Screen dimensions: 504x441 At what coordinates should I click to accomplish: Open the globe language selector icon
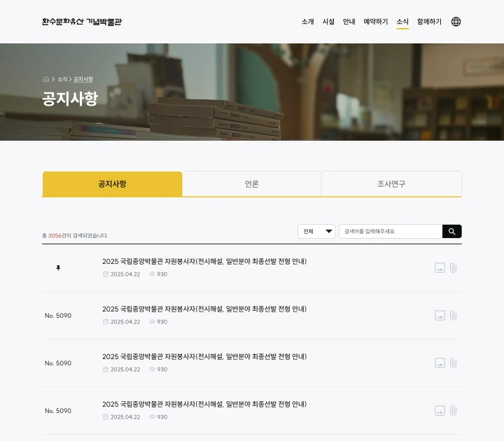pos(456,22)
